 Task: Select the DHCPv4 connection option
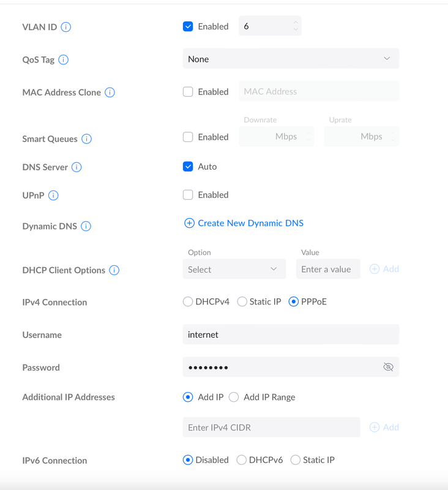tap(188, 302)
